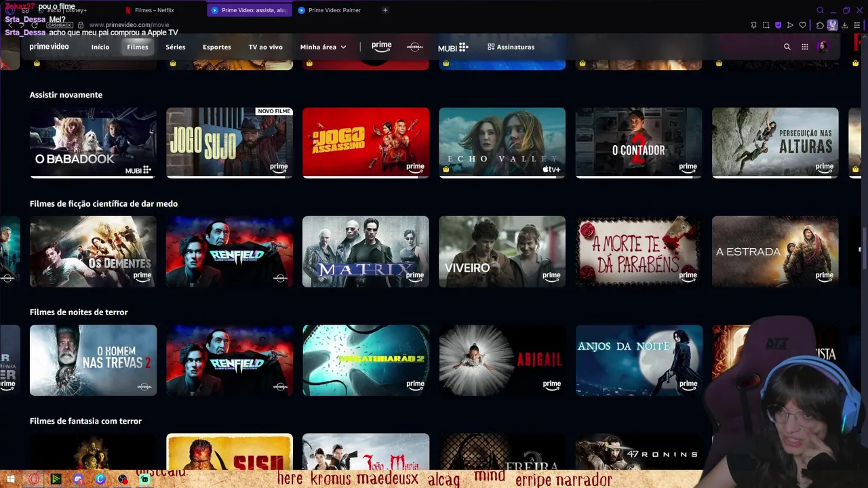Open the apps grid icon
868x488 pixels.
point(805,47)
